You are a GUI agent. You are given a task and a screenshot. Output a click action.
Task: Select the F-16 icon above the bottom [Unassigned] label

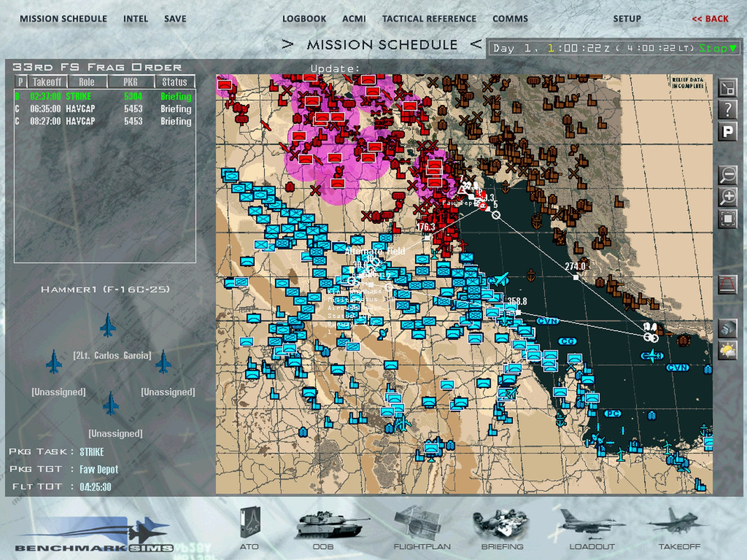point(111,403)
